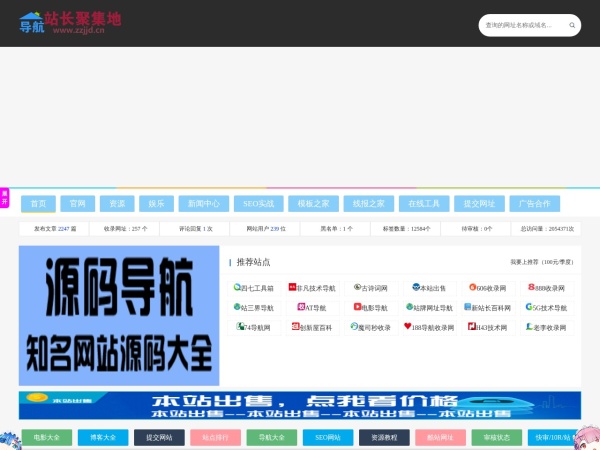Image resolution: width=600 pixels, height=450 pixels.
Task: Open the SEO实战 nav tab
Action: 259,204
